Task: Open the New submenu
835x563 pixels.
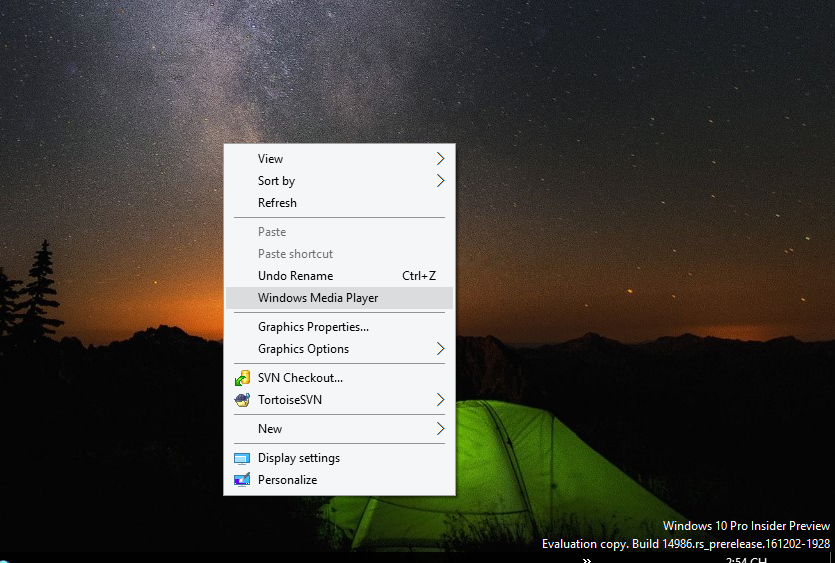Action: click(x=339, y=429)
